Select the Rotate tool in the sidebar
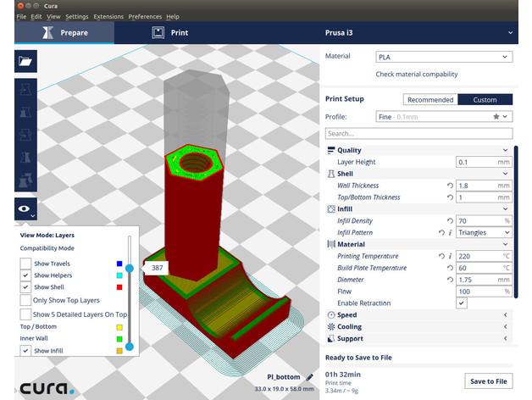This screenshot has width=532, height=400. pyautogui.click(x=25, y=135)
